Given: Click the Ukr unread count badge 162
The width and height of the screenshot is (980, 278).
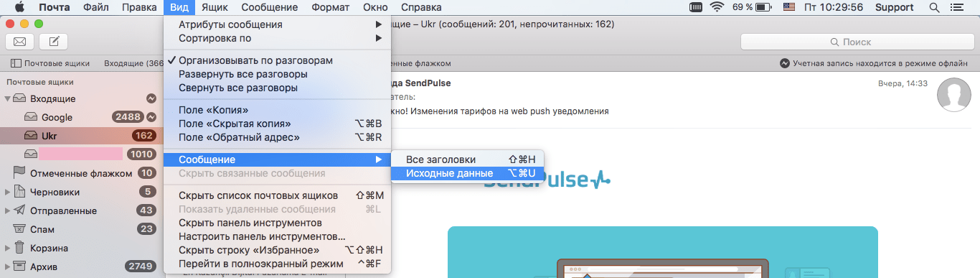Looking at the screenshot, I should coord(144,136).
